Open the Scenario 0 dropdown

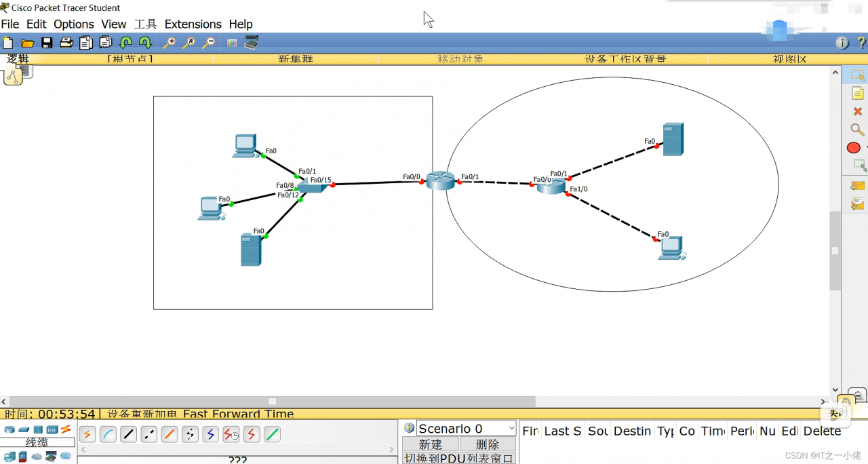(x=466, y=428)
